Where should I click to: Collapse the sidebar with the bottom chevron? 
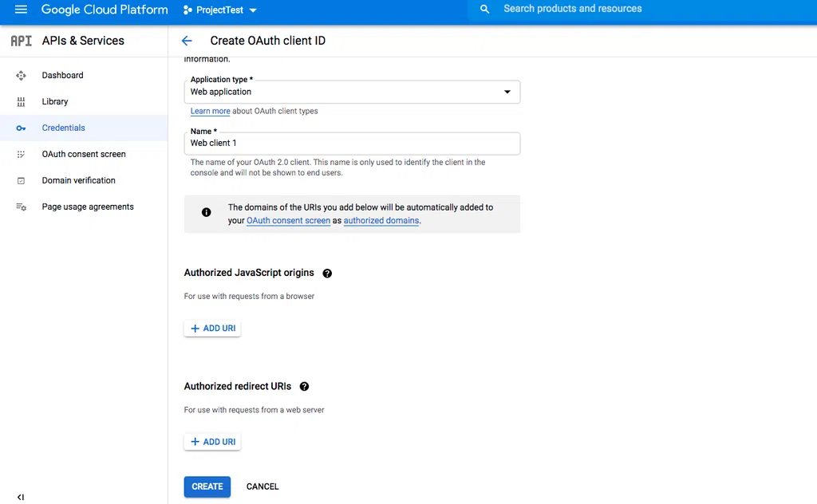point(20,498)
